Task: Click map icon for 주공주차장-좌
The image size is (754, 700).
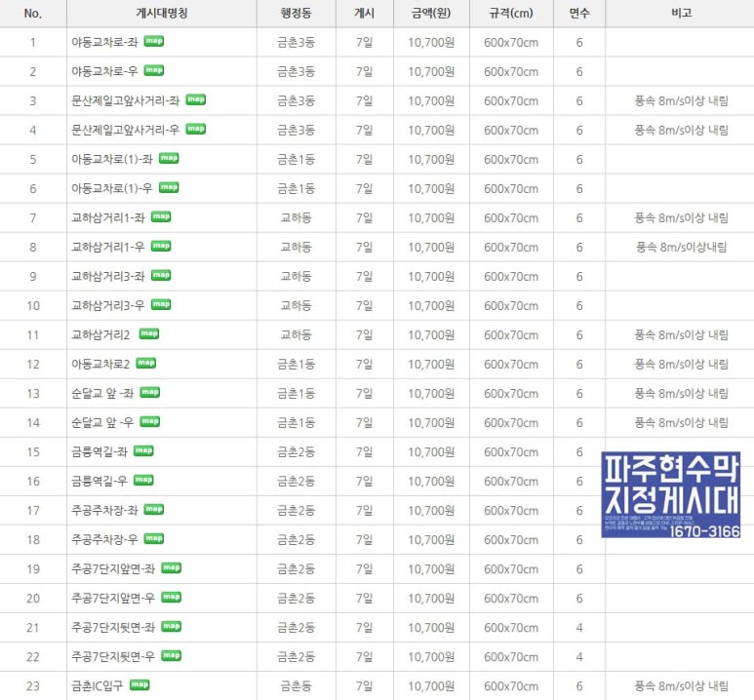Action: click(x=154, y=509)
